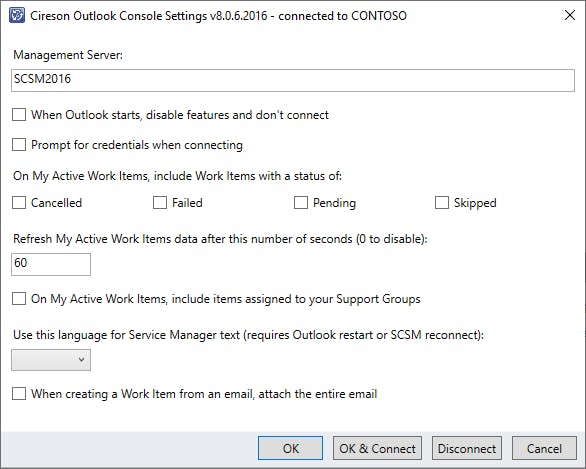Include Skipped status work items
Screen dimensions: 586x469
click(442, 203)
